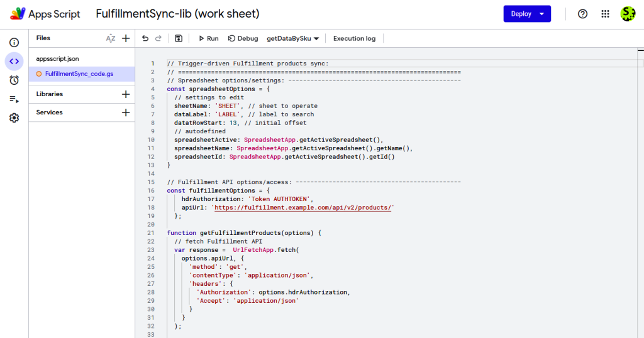Image resolution: width=644 pixels, height=338 pixels.
Task: Save project with floppy disk icon
Action: pyautogui.click(x=179, y=38)
